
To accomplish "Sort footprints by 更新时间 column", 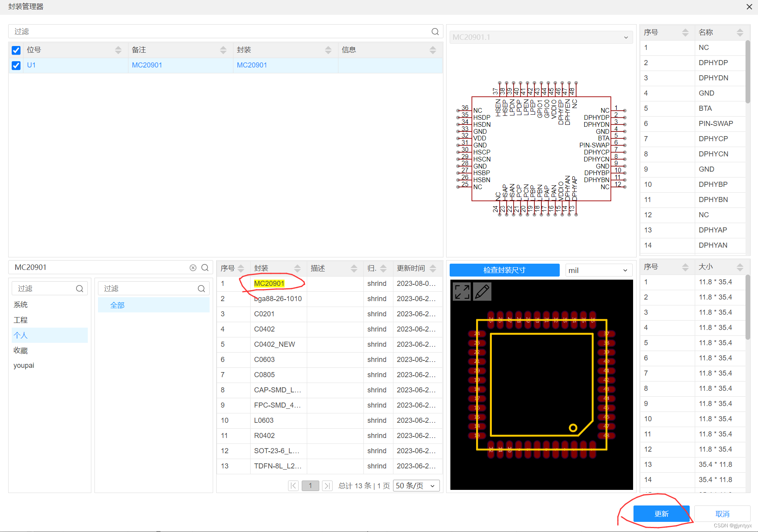I will click(x=433, y=268).
